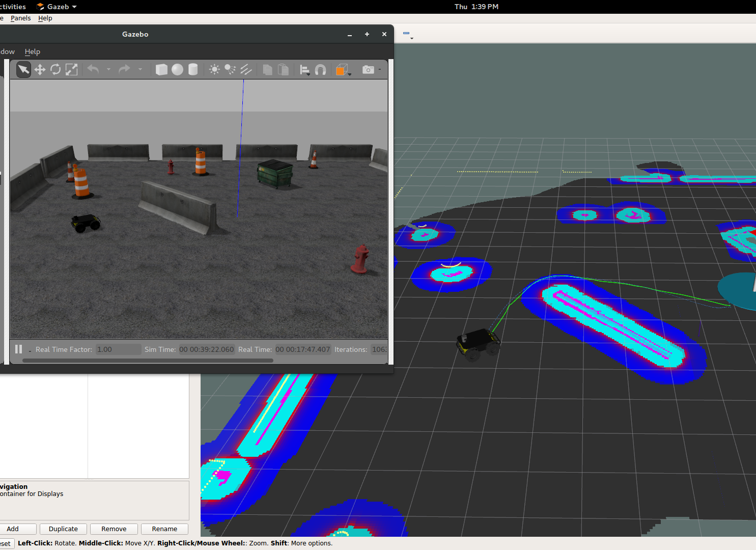Click the Rename display button
Viewport: 756px width, 550px height.
[164, 529]
